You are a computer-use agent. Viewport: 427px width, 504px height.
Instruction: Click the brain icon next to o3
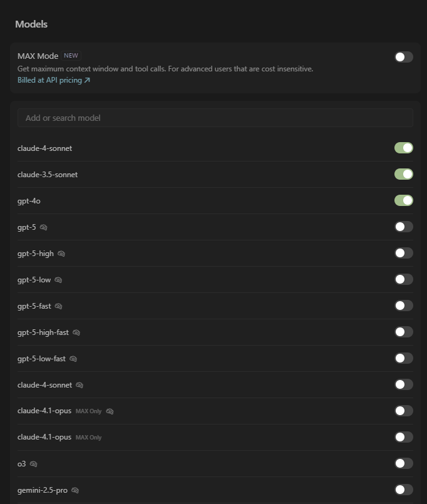click(33, 464)
